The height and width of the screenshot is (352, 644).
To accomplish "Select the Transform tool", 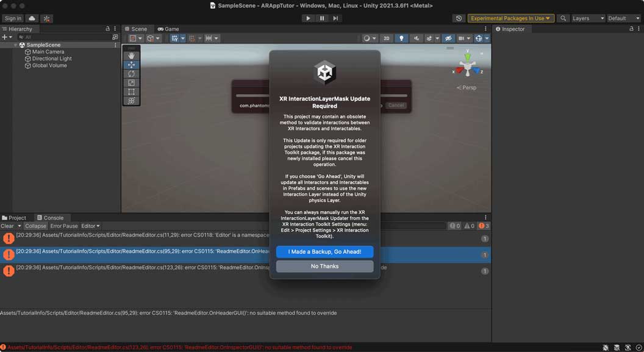I will point(132,101).
